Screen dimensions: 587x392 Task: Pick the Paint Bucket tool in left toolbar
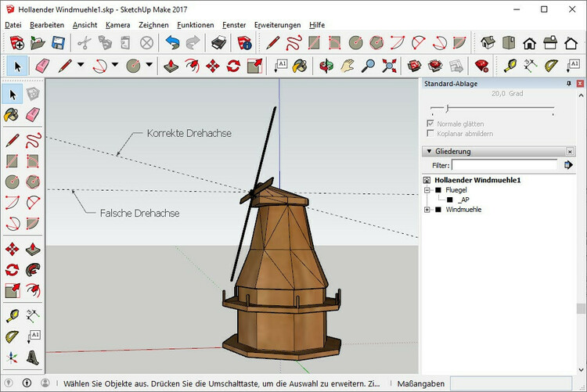pos(12,115)
